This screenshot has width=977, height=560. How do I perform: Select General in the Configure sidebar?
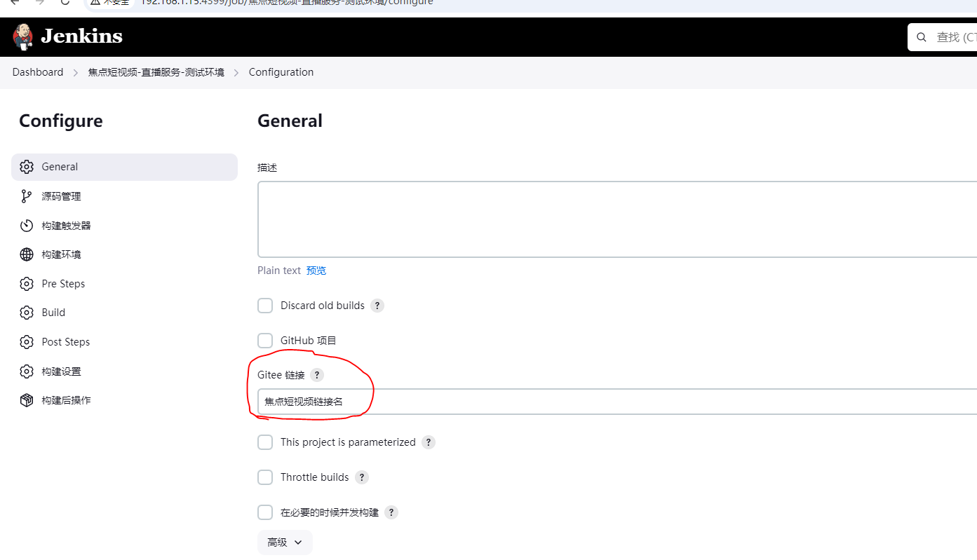[124, 167]
